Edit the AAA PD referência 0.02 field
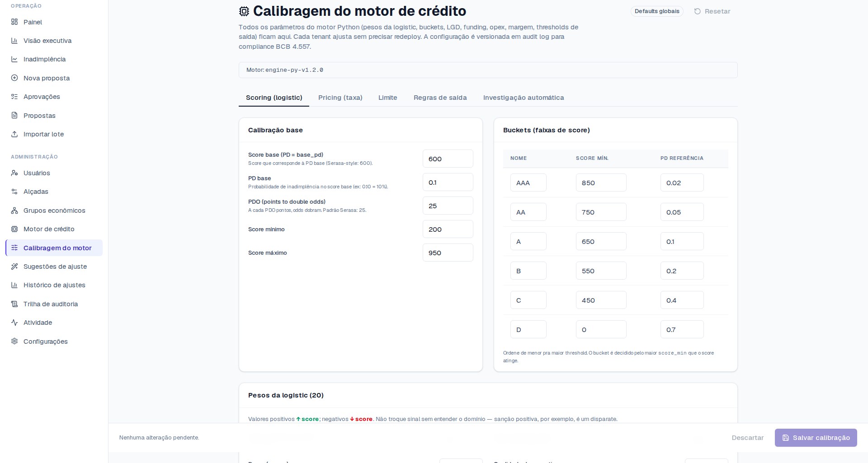The height and width of the screenshot is (463, 868). pyautogui.click(x=682, y=183)
